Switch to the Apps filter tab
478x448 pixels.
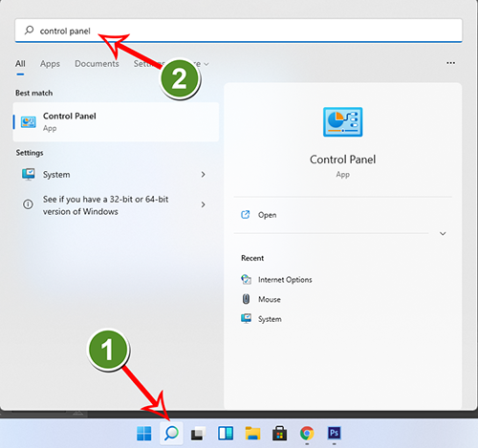[50, 64]
